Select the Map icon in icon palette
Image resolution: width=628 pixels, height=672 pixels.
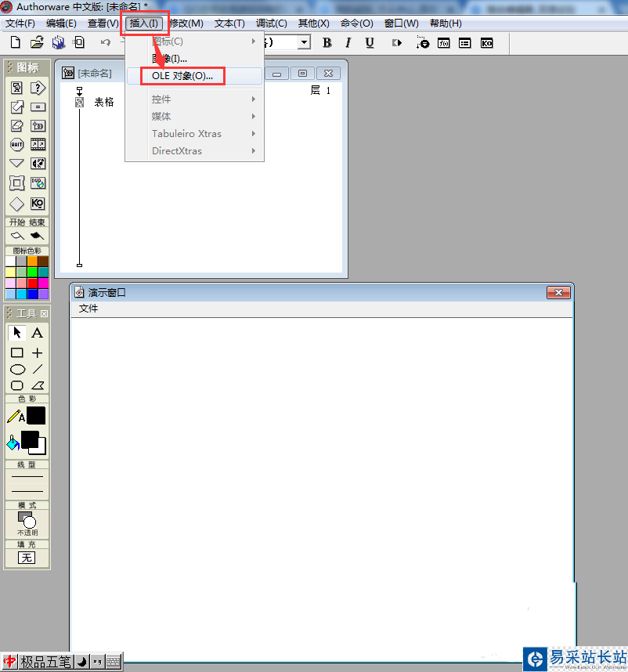click(38, 125)
